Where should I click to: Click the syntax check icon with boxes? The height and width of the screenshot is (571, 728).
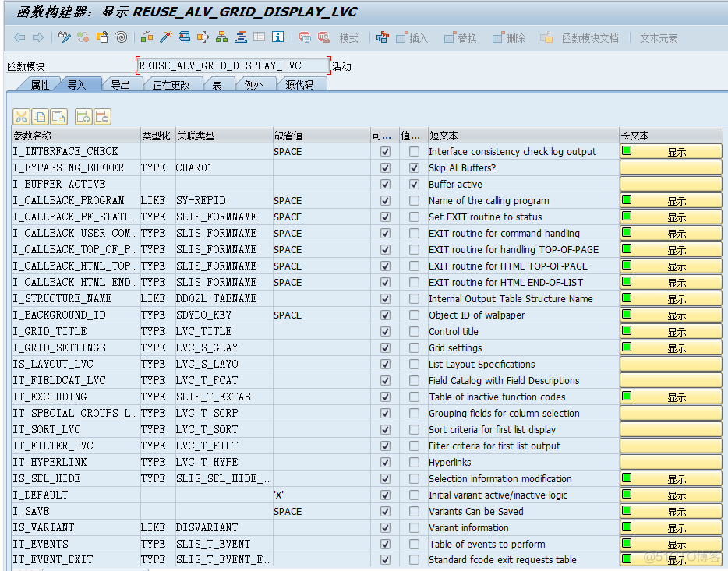[x=147, y=37]
